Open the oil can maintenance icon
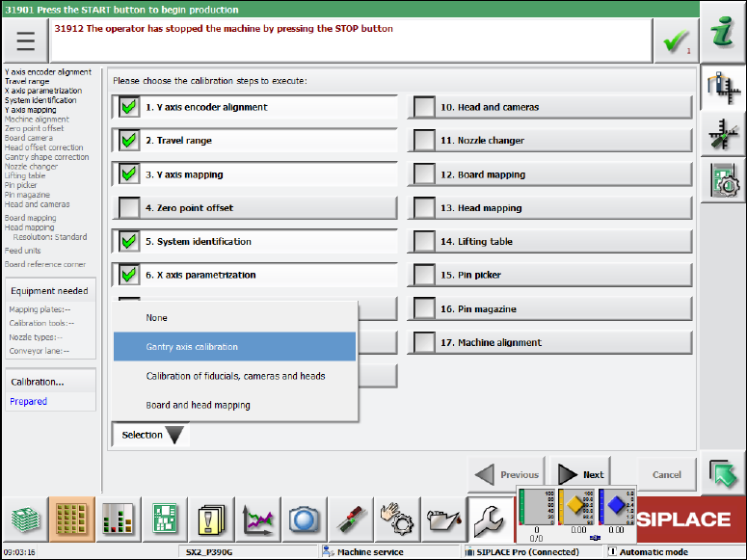This screenshot has width=747, height=560. [x=443, y=519]
